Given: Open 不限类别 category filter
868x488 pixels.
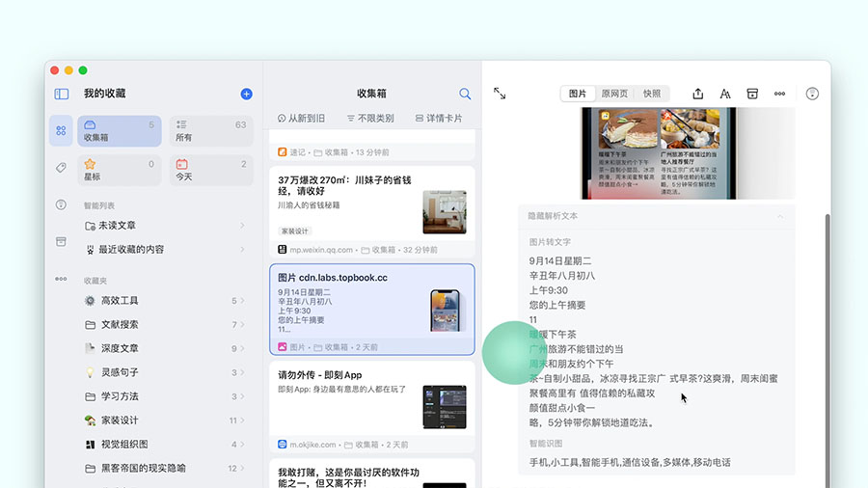Looking at the screenshot, I should click(370, 119).
